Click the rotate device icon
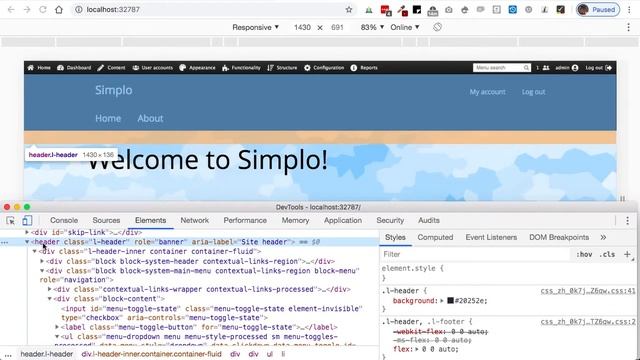Viewport: 640px width, 360px height. click(437, 27)
